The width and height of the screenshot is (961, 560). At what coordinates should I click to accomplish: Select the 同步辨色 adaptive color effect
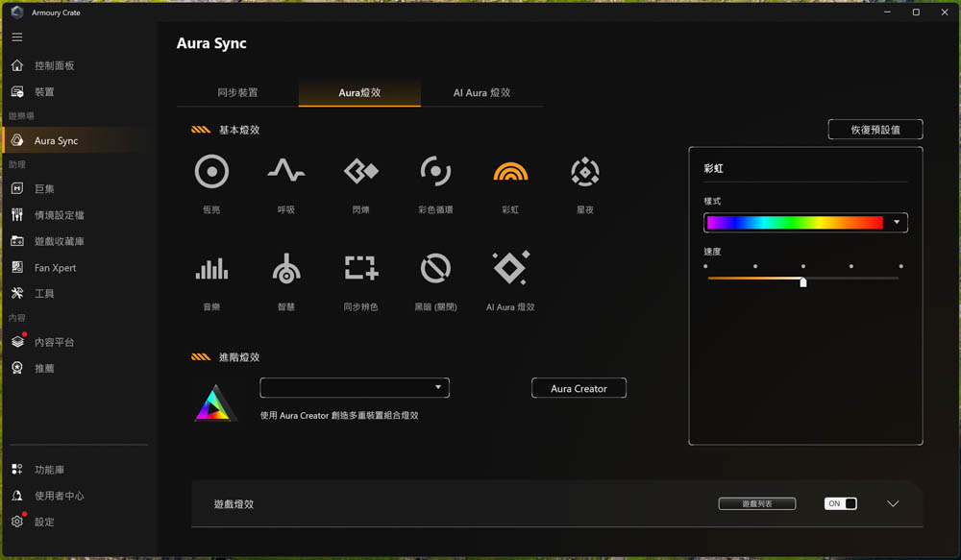click(360, 270)
